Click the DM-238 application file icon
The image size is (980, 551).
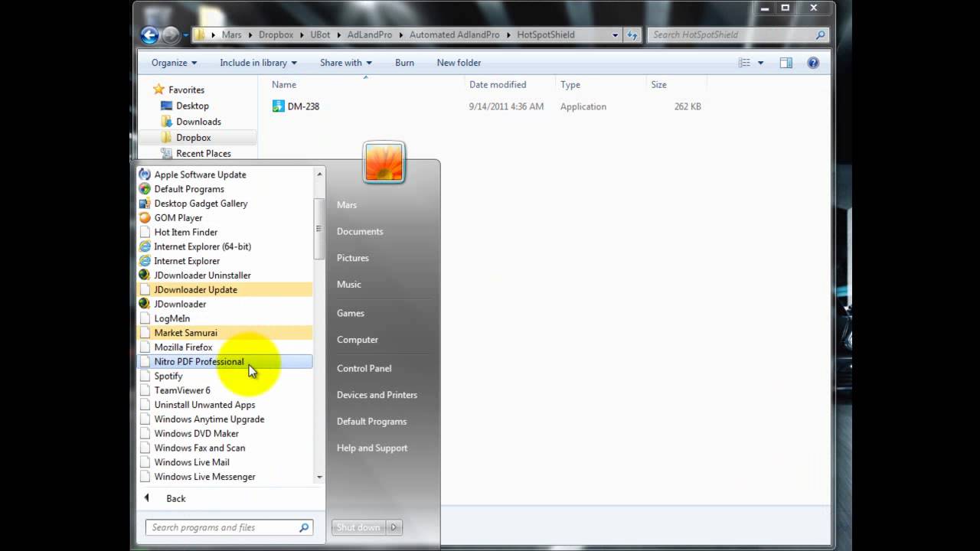[279, 106]
